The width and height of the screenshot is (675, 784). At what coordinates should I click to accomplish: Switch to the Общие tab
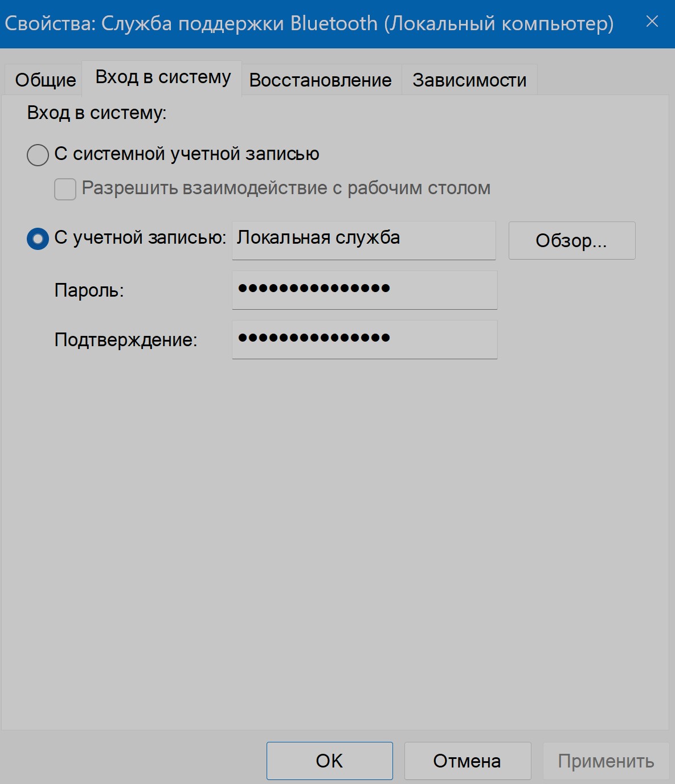point(45,80)
